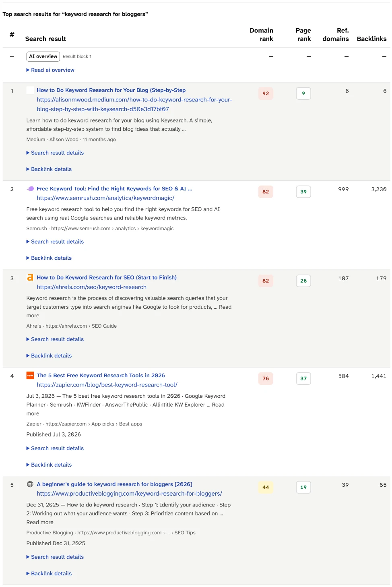The height and width of the screenshot is (587, 392).
Task: Open the semrush.com keywordmagic URL
Action: pyautogui.click(x=105, y=198)
